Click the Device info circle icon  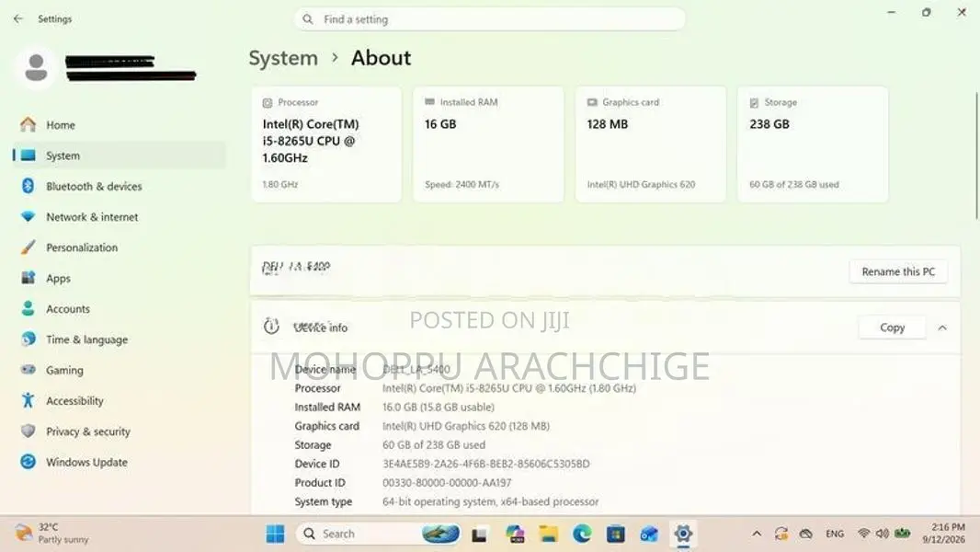point(271,326)
